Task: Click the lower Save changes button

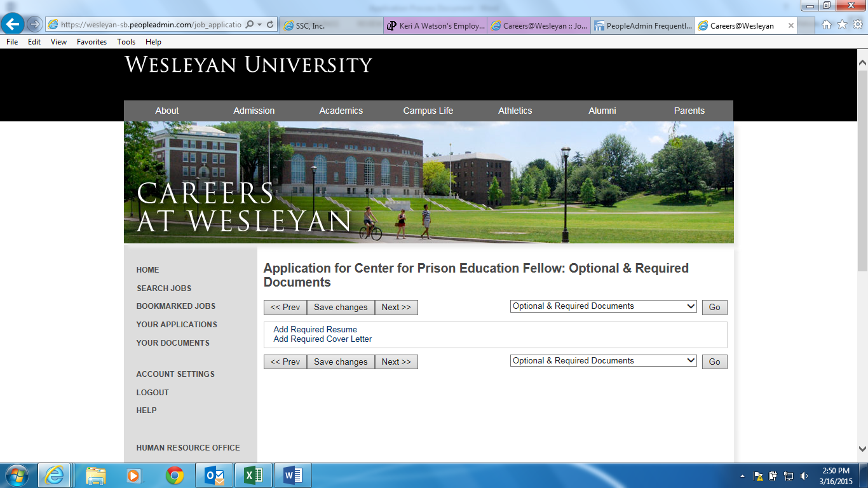Action: (341, 362)
